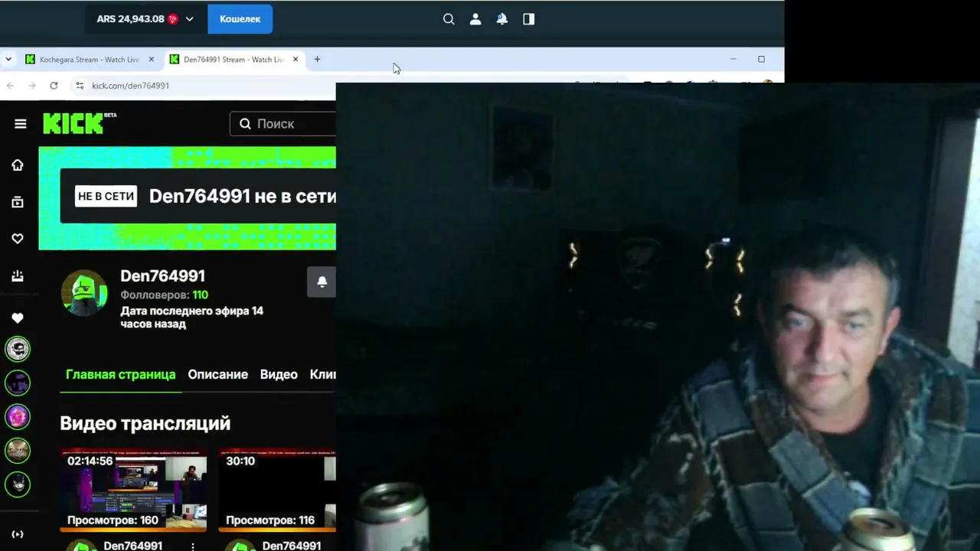This screenshot has height=551, width=980.
Task: Open the pink followed channel avatar in sidebar
Action: point(18,416)
